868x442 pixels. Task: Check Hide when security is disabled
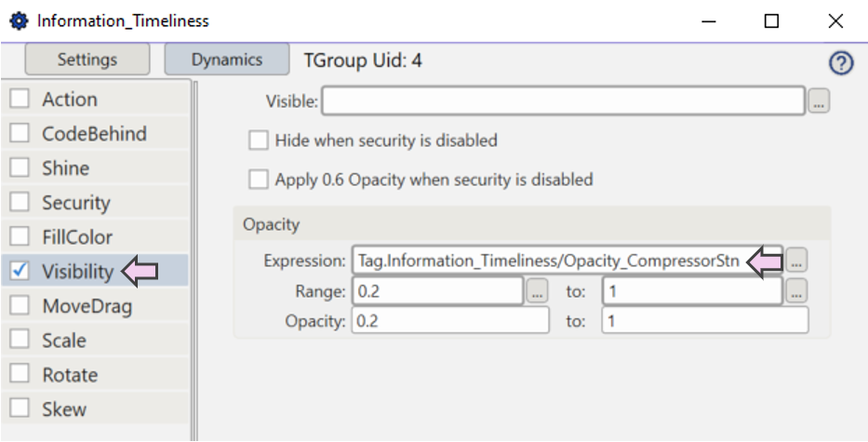(259, 141)
